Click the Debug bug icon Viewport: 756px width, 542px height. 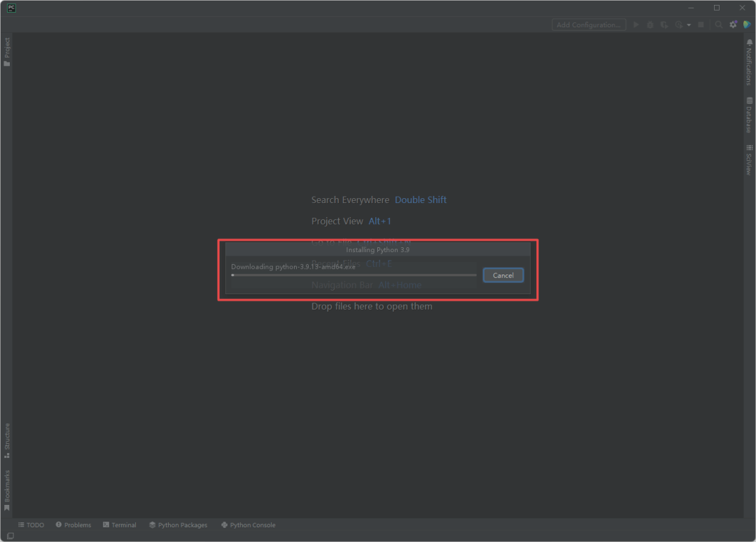click(650, 25)
